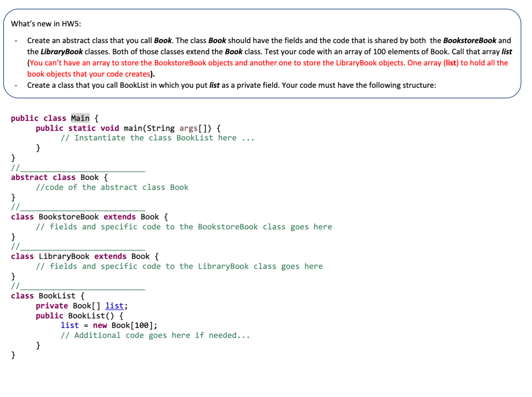The width and height of the screenshot is (532, 397).
Task: Click the BookstoreBook extends Book line
Action: 88,216
